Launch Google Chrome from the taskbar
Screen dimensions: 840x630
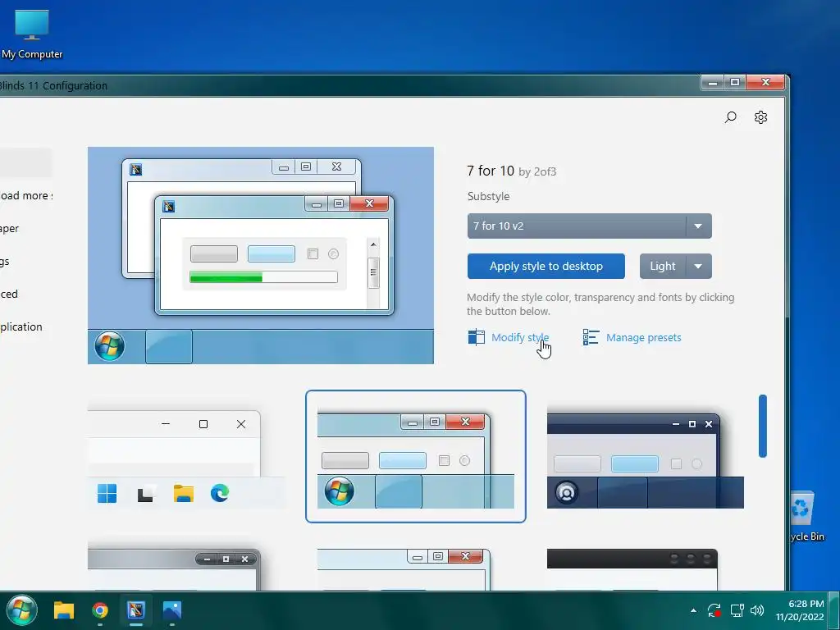(x=99, y=610)
